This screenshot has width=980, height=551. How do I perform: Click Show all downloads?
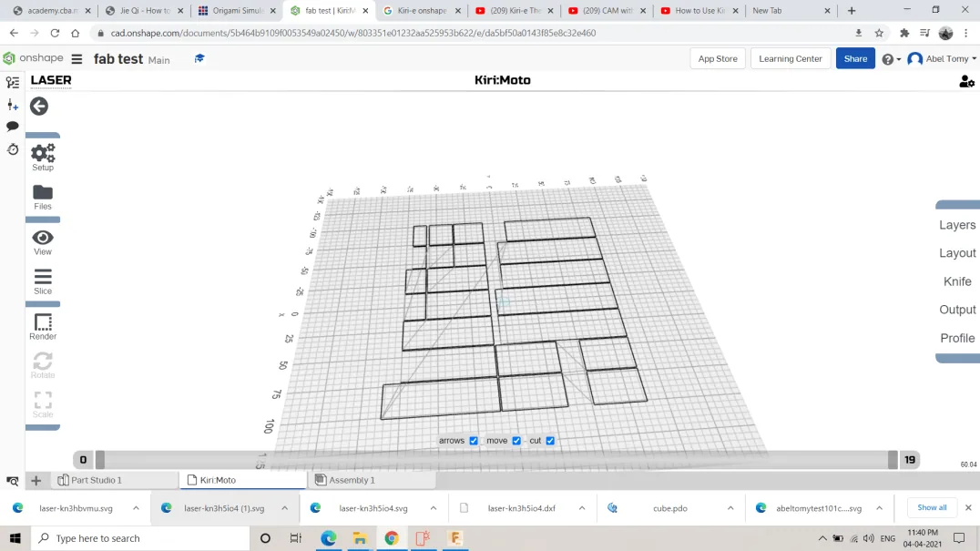coord(931,507)
